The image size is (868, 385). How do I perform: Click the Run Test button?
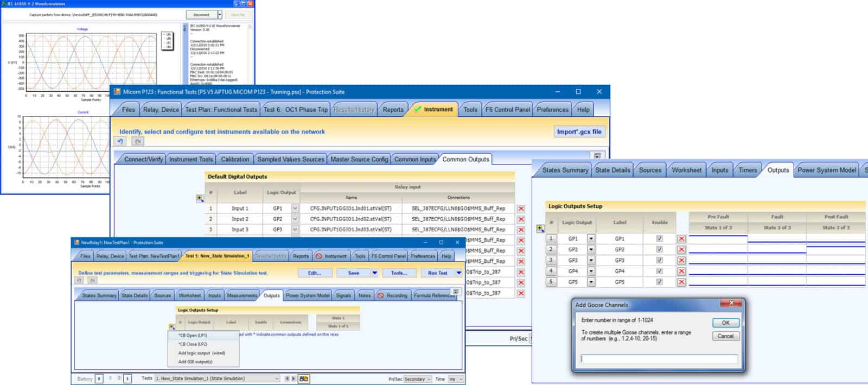(x=438, y=273)
